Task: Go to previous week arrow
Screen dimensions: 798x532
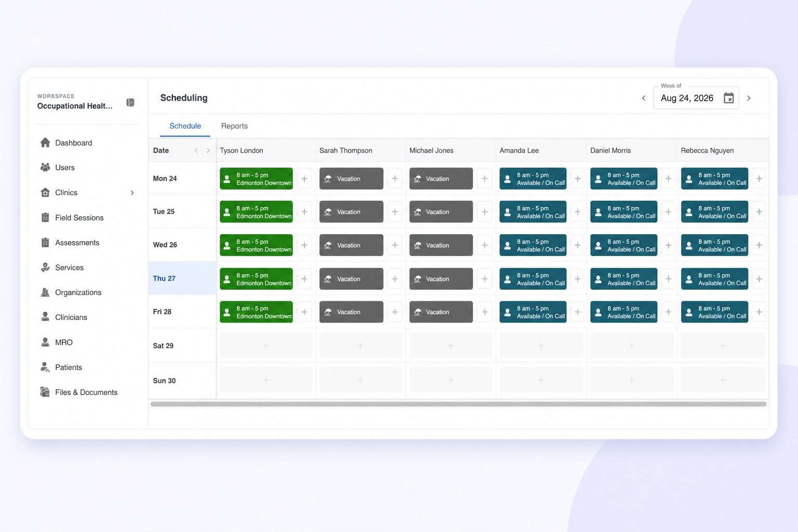Action: click(x=644, y=98)
